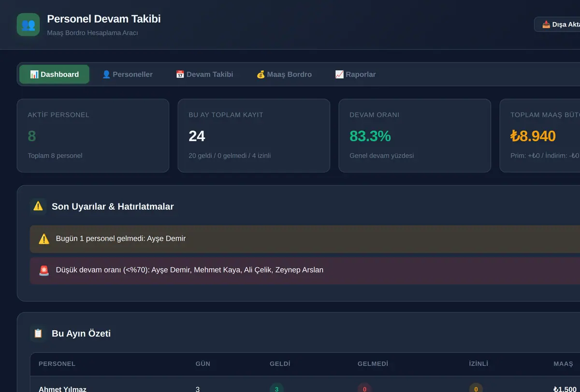580x392 pixels.
Task: Click the BU AY TOPLAM KAYIT label
Action: click(226, 115)
